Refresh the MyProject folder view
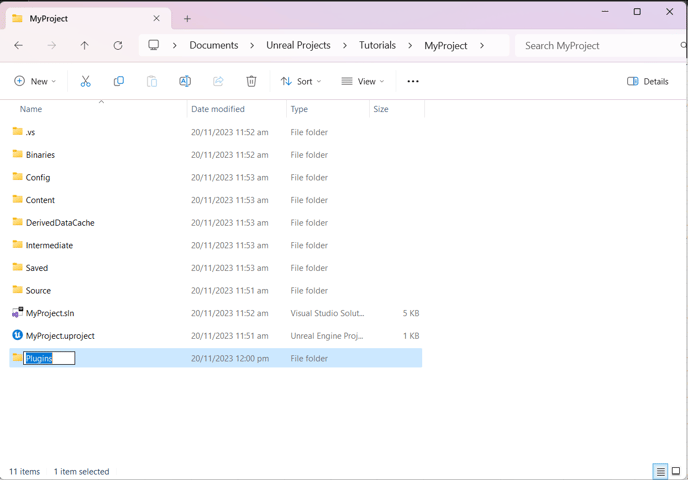688x480 pixels. pos(118,45)
